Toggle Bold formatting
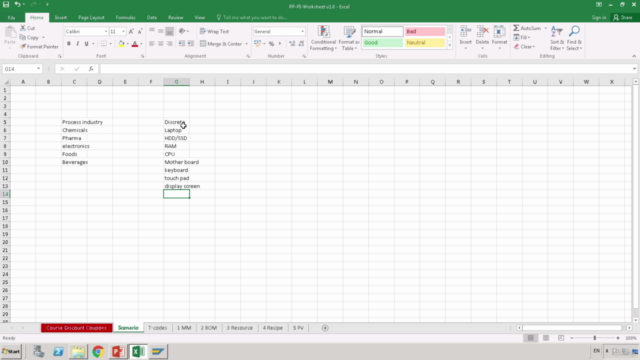This screenshot has height=360, width=640. [x=69, y=44]
